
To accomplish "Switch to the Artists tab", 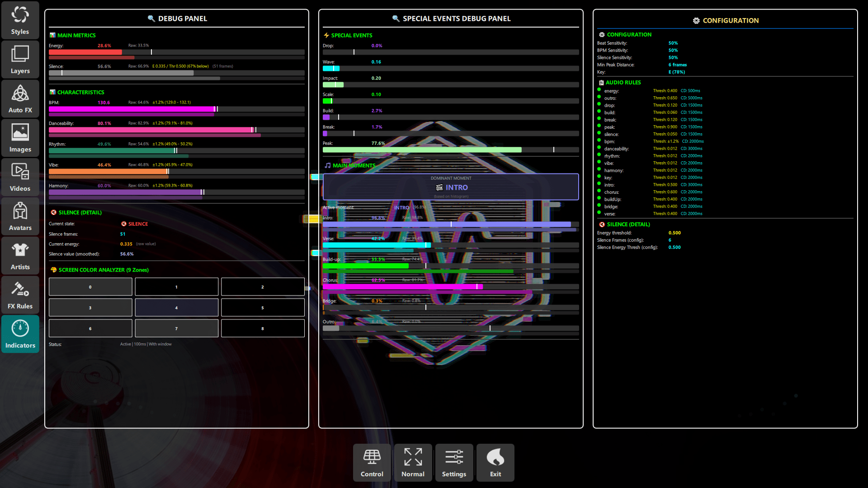I will click(20, 255).
